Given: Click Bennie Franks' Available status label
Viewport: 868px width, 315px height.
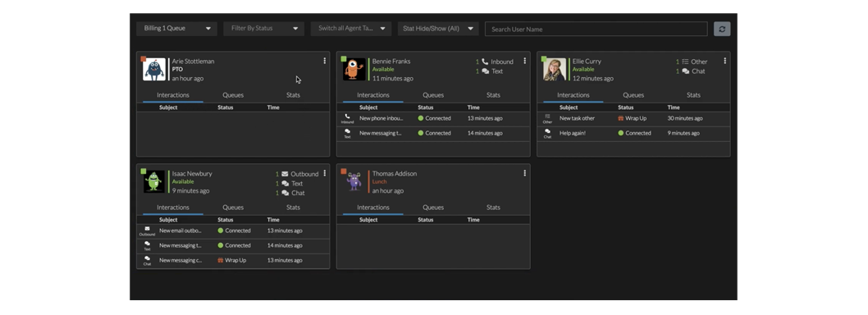Looking at the screenshot, I should click(x=383, y=70).
